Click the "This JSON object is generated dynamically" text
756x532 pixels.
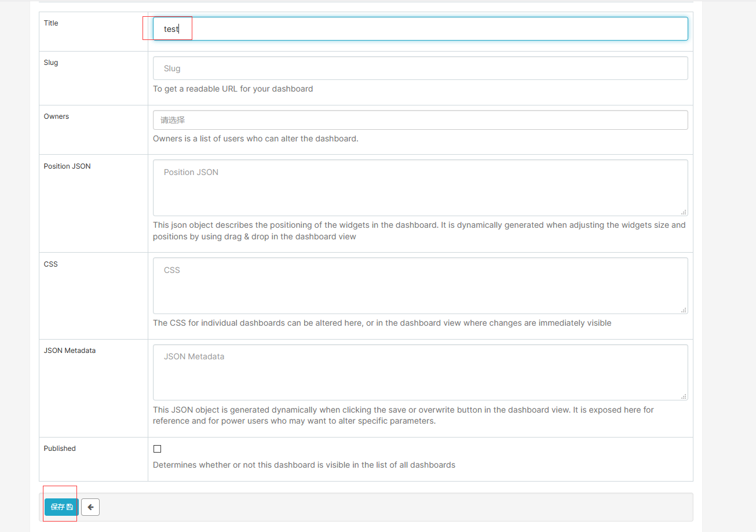pos(403,415)
